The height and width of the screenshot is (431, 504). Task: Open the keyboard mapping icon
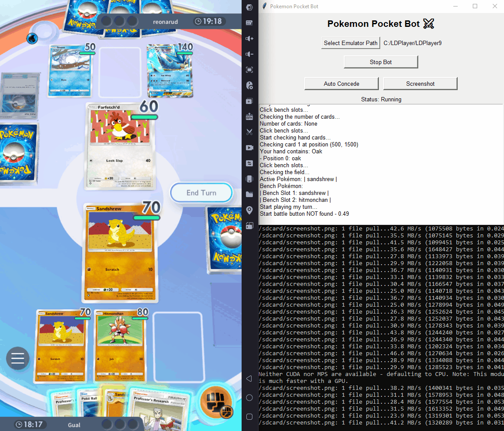pyautogui.click(x=249, y=23)
